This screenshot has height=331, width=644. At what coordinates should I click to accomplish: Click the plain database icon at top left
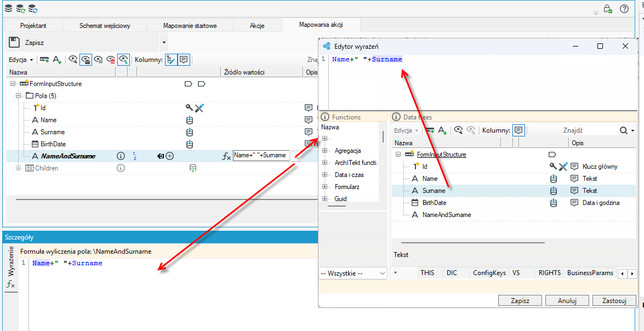pyautogui.click(x=8, y=9)
